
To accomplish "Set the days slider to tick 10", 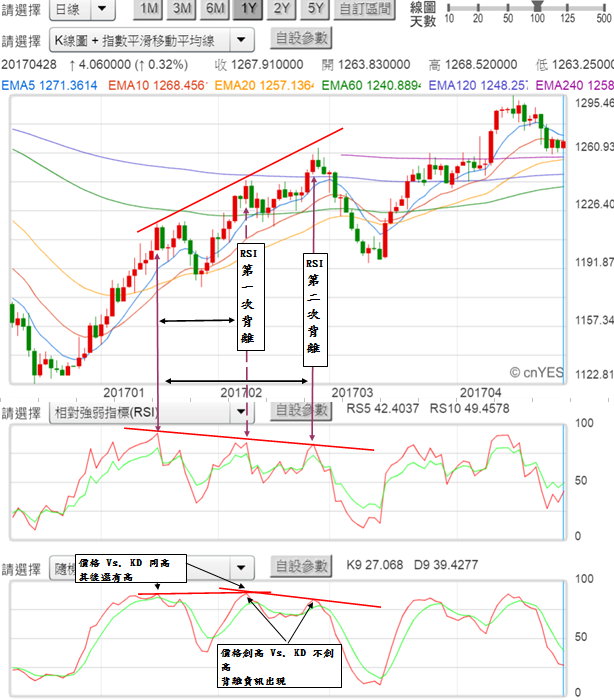I will (x=449, y=8).
